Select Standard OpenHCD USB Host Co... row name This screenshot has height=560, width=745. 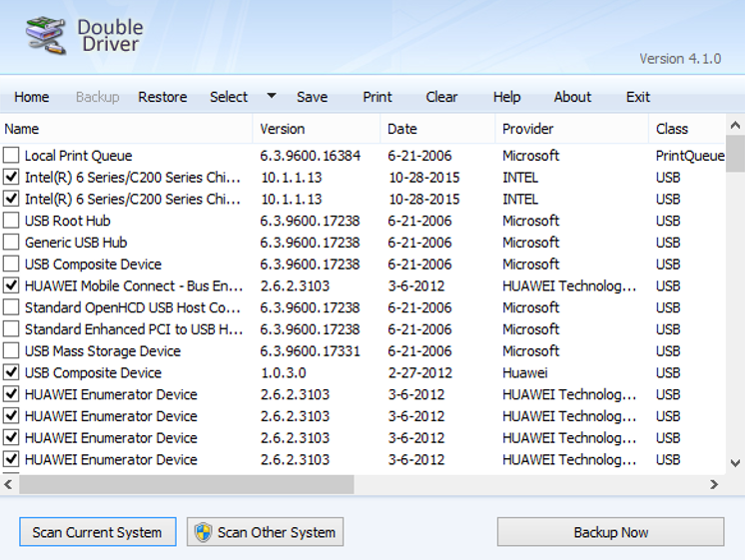pyautogui.click(x=133, y=307)
